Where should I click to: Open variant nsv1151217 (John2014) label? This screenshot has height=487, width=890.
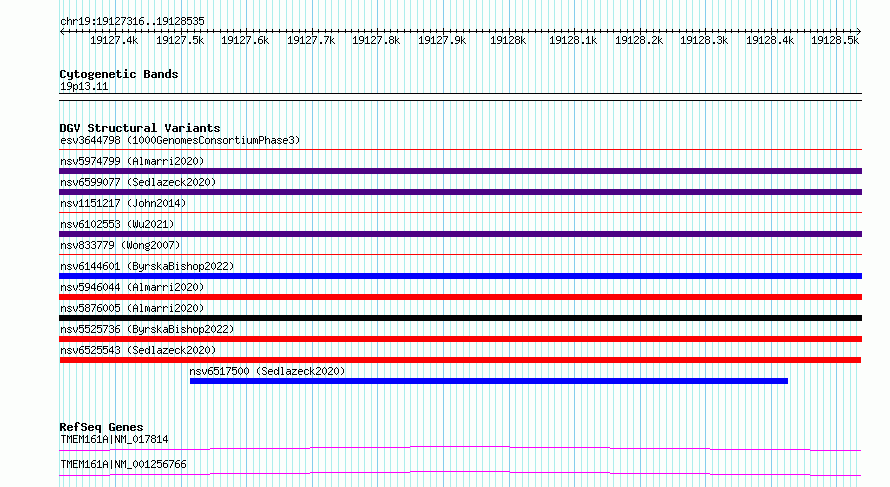click(123, 203)
